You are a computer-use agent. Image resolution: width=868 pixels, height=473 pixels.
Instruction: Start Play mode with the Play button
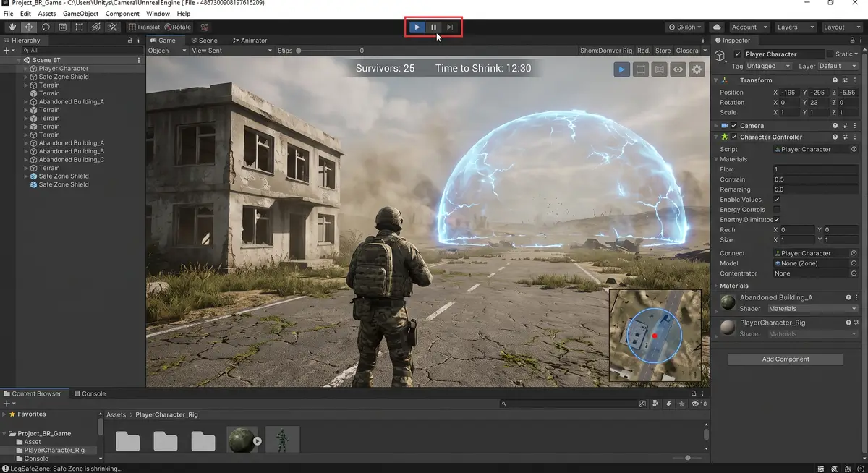tap(417, 27)
